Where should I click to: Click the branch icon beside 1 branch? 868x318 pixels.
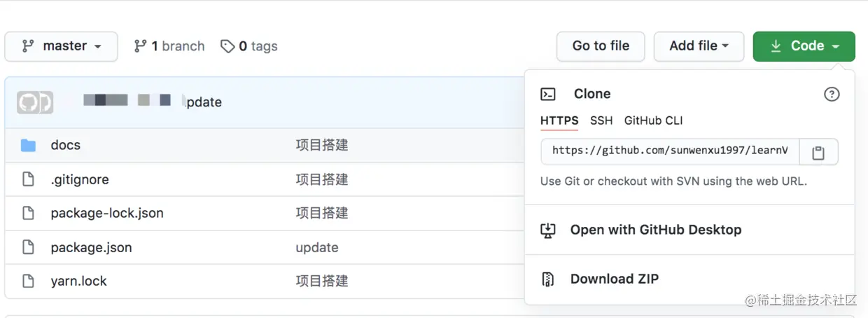(141, 46)
